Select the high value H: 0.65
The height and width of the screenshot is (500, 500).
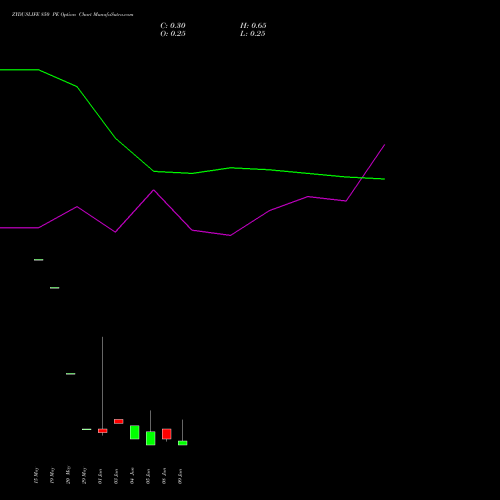pos(253,26)
